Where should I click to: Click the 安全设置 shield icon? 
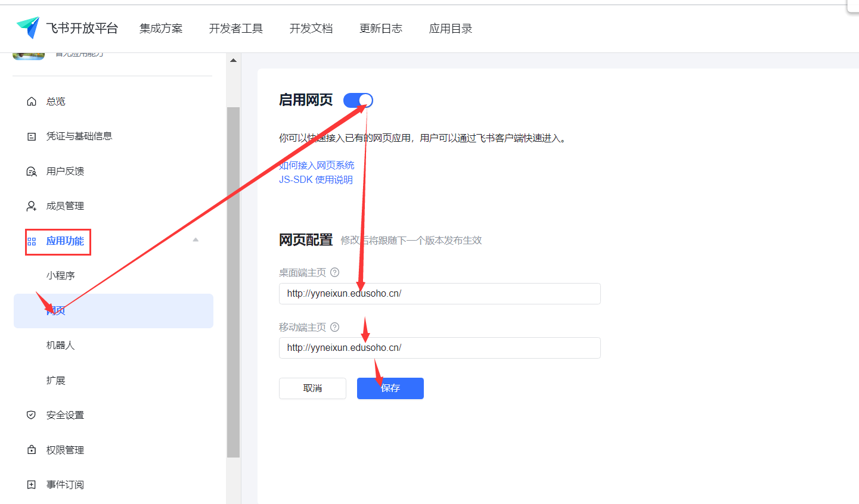(x=32, y=415)
